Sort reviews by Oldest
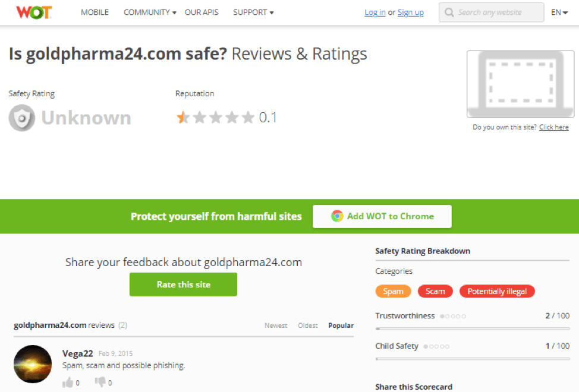Image resolution: width=579 pixels, height=392 pixels. (308, 325)
